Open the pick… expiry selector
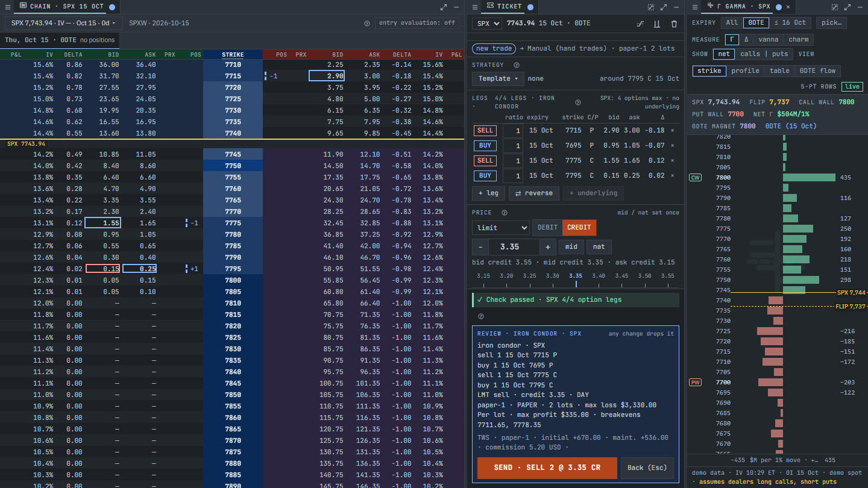The image size is (868, 488). point(831,23)
